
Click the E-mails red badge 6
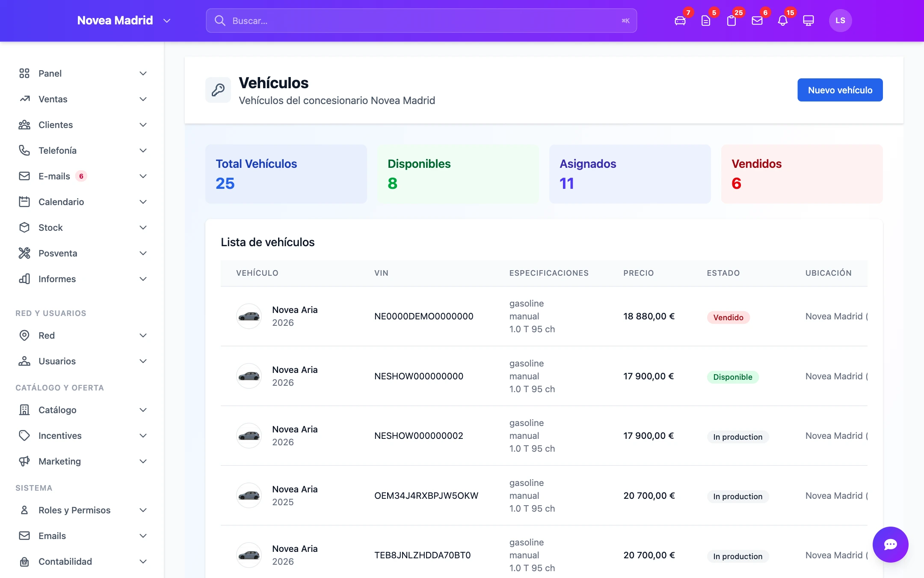(x=81, y=176)
